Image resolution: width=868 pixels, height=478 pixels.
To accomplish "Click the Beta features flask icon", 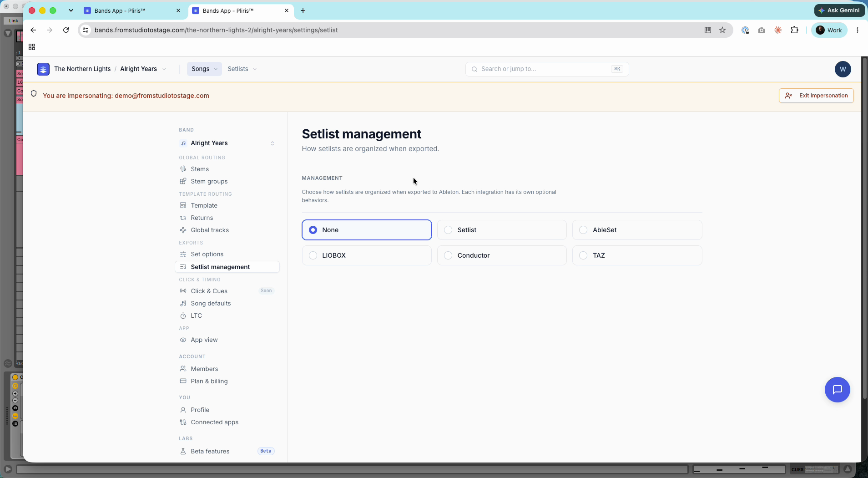I will pyautogui.click(x=183, y=451).
